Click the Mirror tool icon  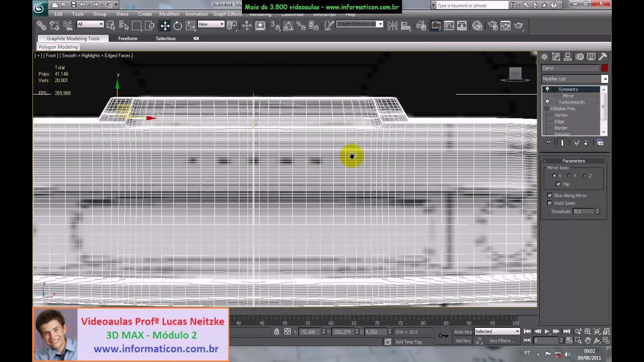coord(393,25)
